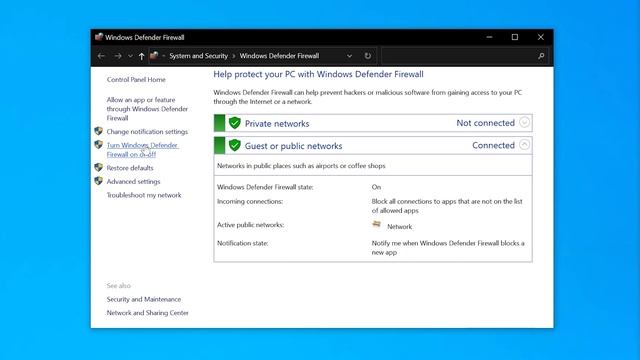Click the active public Network icon
The image size is (640, 360).
click(377, 224)
